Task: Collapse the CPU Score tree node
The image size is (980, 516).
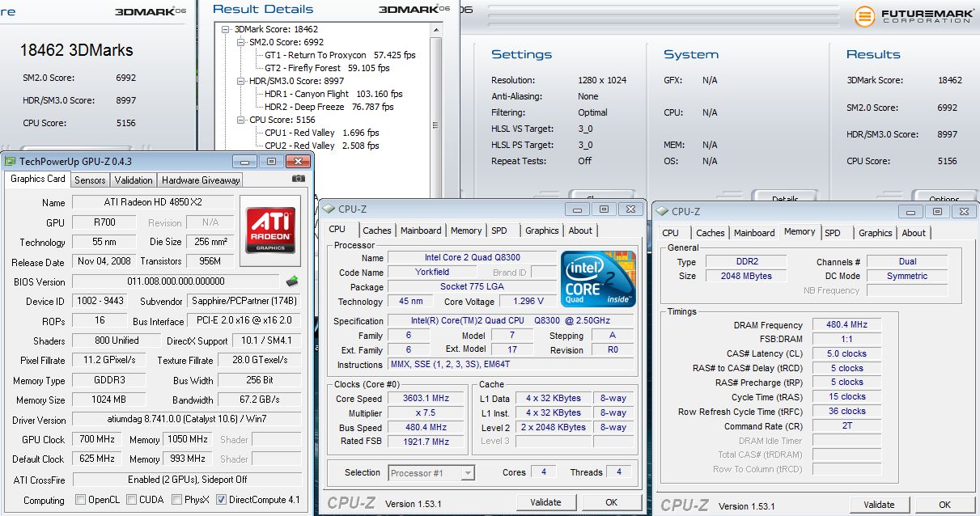Action: tap(240, 120)
